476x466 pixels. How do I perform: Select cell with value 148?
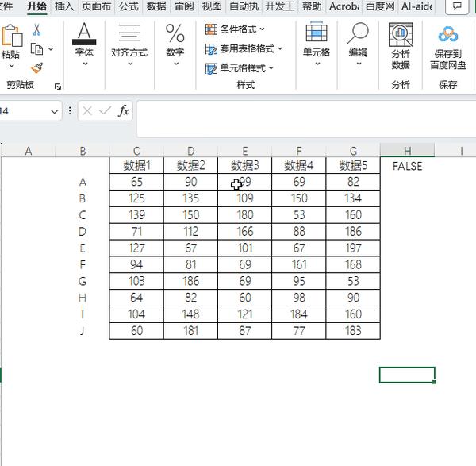(190, 314)
